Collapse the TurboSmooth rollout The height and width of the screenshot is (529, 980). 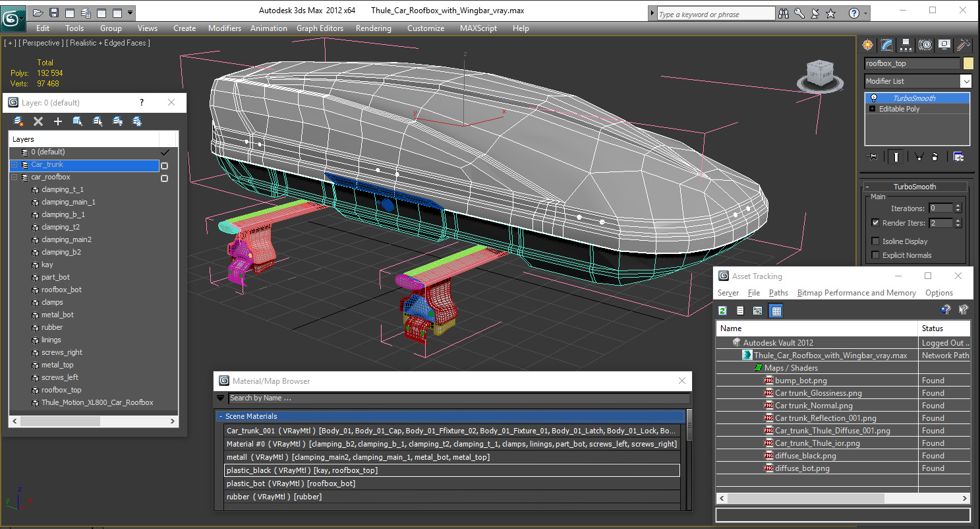click(x=867, y=187)
